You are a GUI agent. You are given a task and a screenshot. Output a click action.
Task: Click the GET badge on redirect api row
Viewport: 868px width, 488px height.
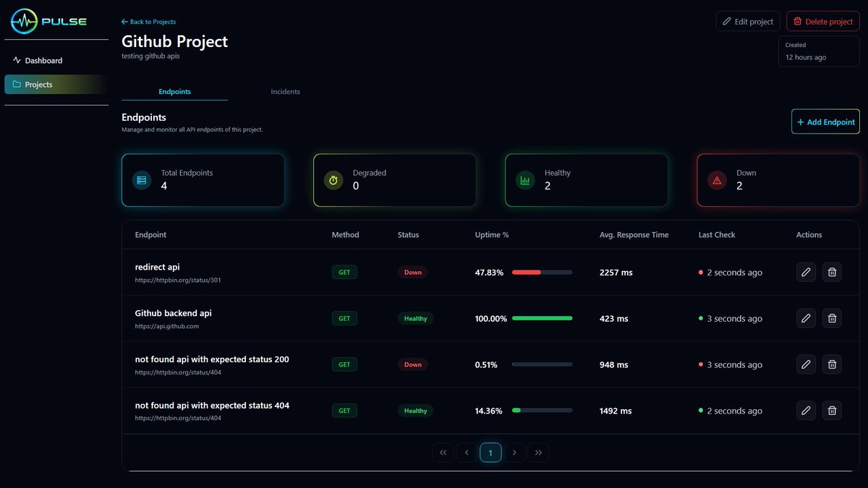click(x=344, y=273)
